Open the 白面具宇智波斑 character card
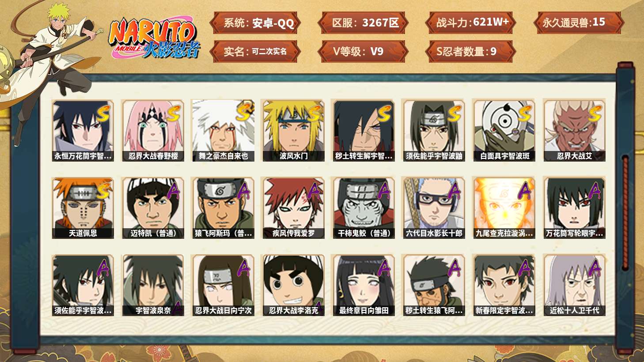Image resolution: width=644 pixels, height=362 pixels. pyautogui.click(x=504, y=130)
